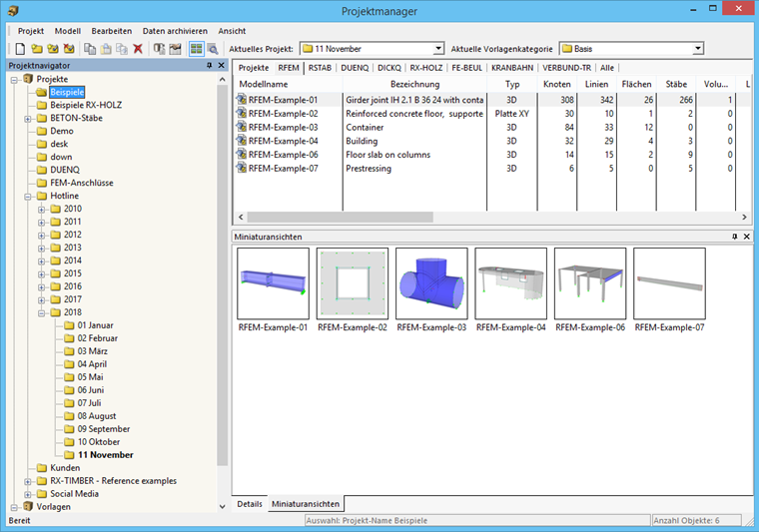Select the RFEM-Example-03 container thumbnail
The width and height of the screenshot is (759, 532).
[x=431, y=283]
